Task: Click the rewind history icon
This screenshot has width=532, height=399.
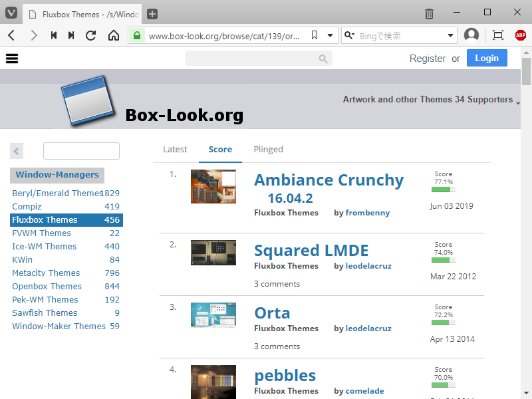Action: point(54,35)
